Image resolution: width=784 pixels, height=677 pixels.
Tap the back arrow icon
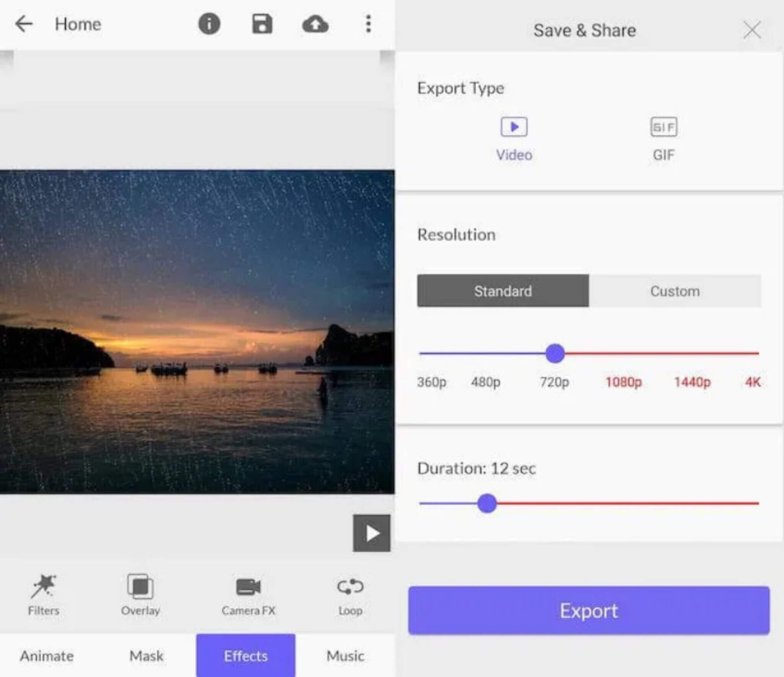pos(24,24)
